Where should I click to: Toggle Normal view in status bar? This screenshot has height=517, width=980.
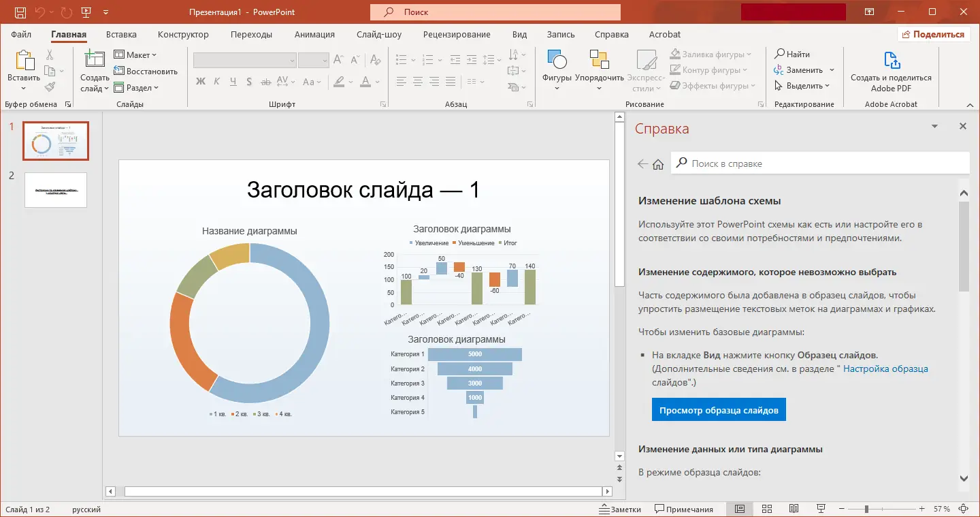pos(740,509)
